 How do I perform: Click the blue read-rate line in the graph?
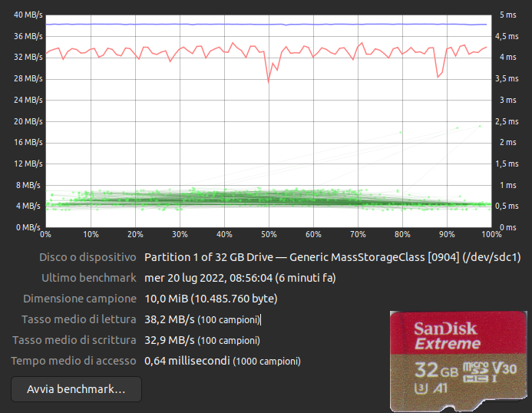point(230,24)
